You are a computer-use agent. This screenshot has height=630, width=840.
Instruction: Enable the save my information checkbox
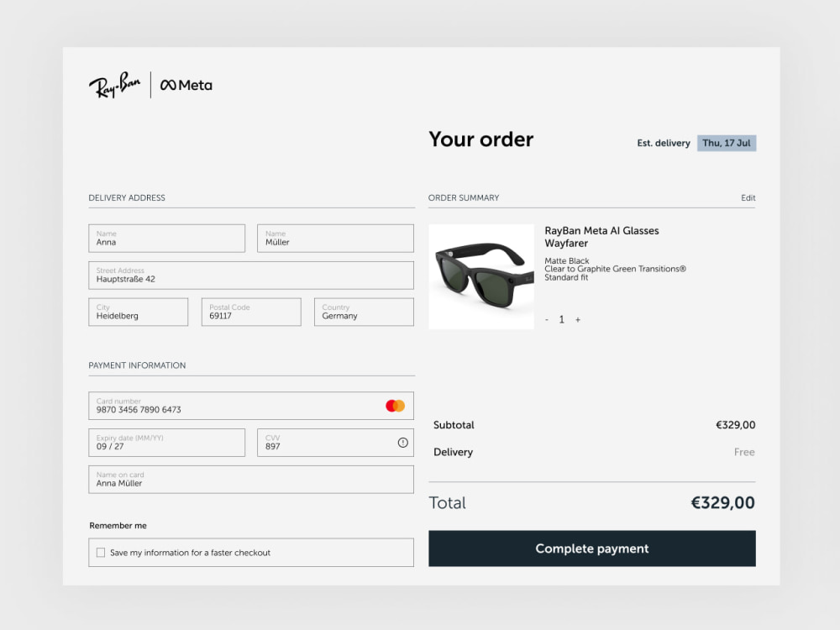(101, 553)
